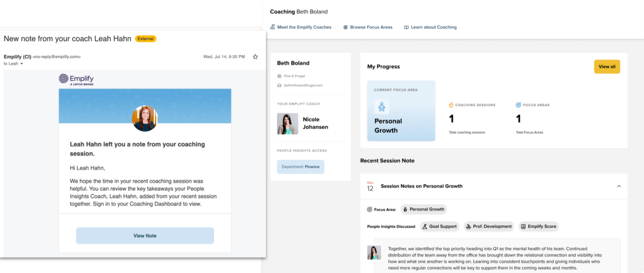Click the Coaching Beth Boland page title
Image resolution: width=644 pixels, height=273 pixels.
pos(299,12)
